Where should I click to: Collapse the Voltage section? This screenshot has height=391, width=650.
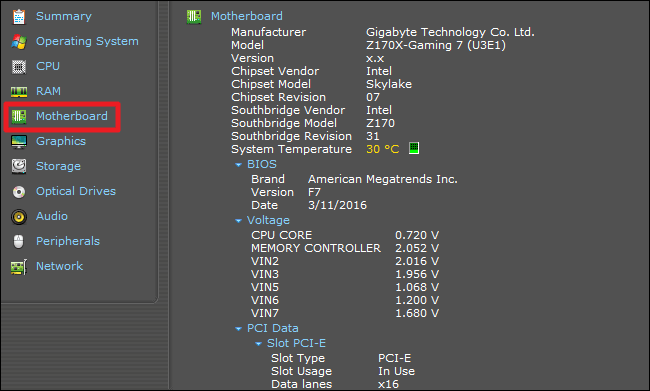238,221
